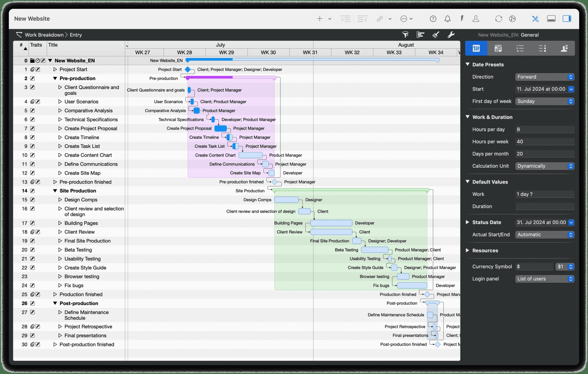The height and width of the screenshot is (374, 588).
Task: Select the style brush tool
Action: tap(436, 35)
